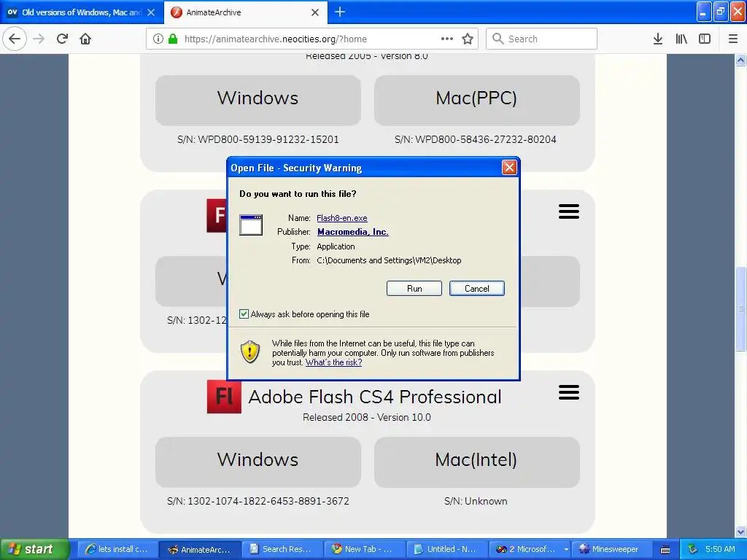Open page actions three-dot menu
The image size is (747, 560).
447,39
